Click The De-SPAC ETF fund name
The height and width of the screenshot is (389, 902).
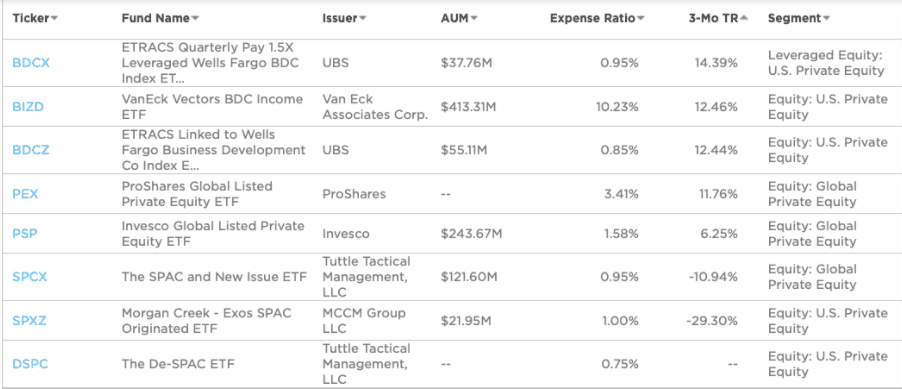pos(178,364)
